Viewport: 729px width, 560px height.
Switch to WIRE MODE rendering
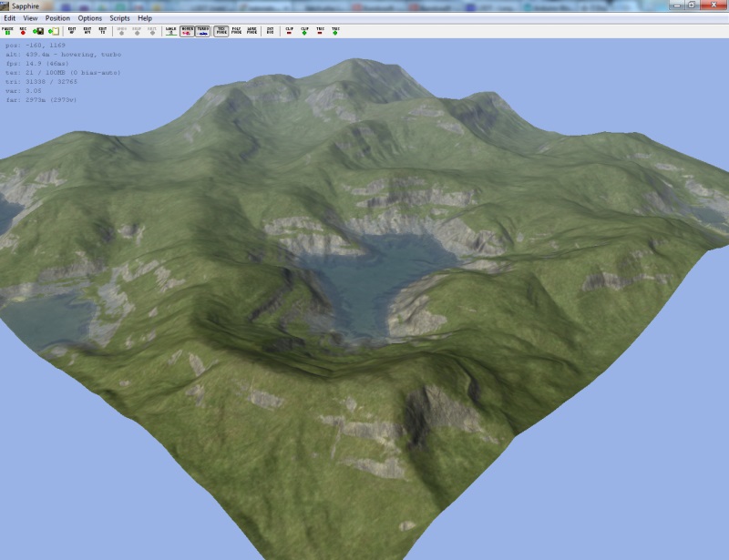click(252, 30)
